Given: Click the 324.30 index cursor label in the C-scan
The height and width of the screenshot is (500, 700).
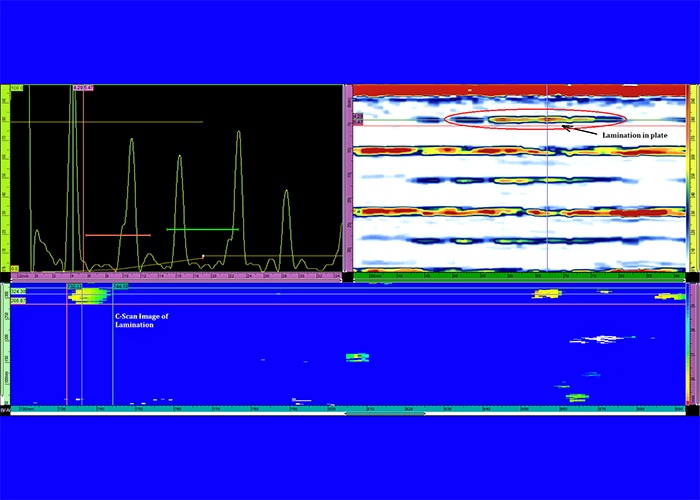Looking at the screenshot, I should (18, 291).
